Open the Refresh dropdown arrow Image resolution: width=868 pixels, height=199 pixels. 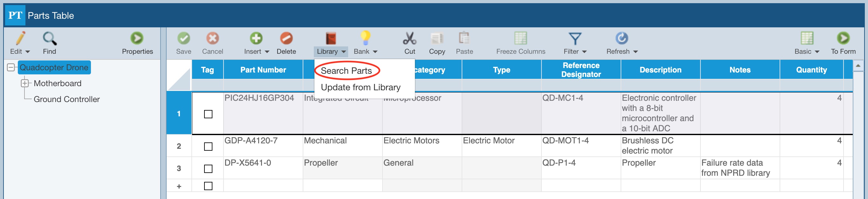636,52
